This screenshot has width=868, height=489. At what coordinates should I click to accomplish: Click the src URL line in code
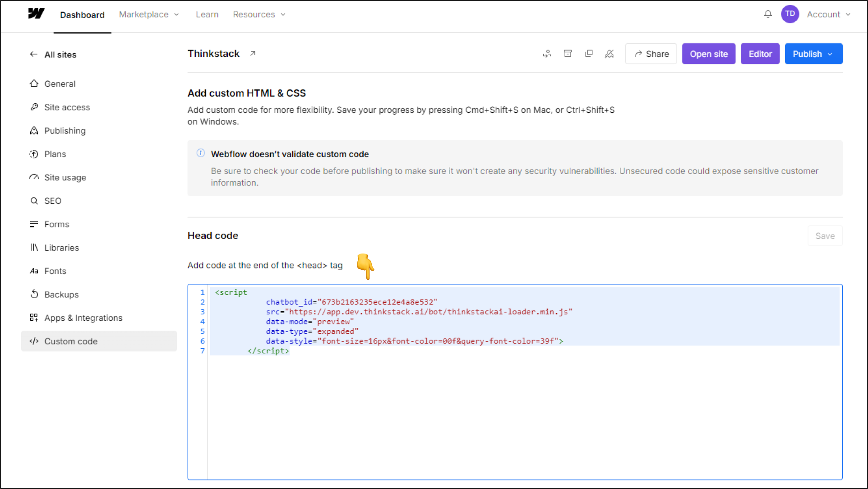[x=419, y=312]
